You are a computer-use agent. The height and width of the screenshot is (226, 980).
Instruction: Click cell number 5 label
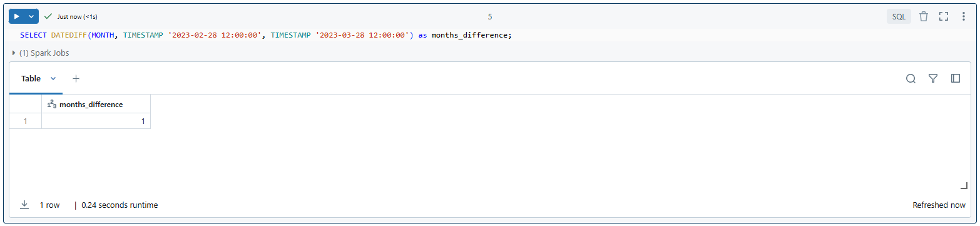[490, 16]
